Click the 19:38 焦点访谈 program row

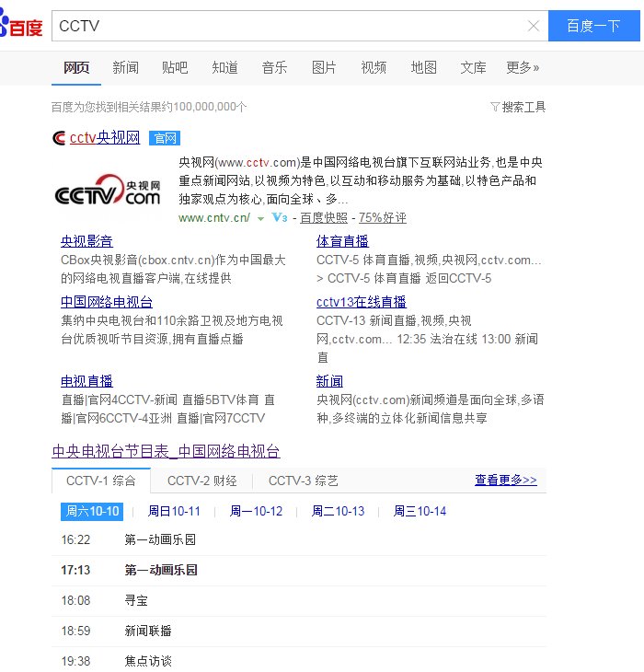click(x=299, y=660)
